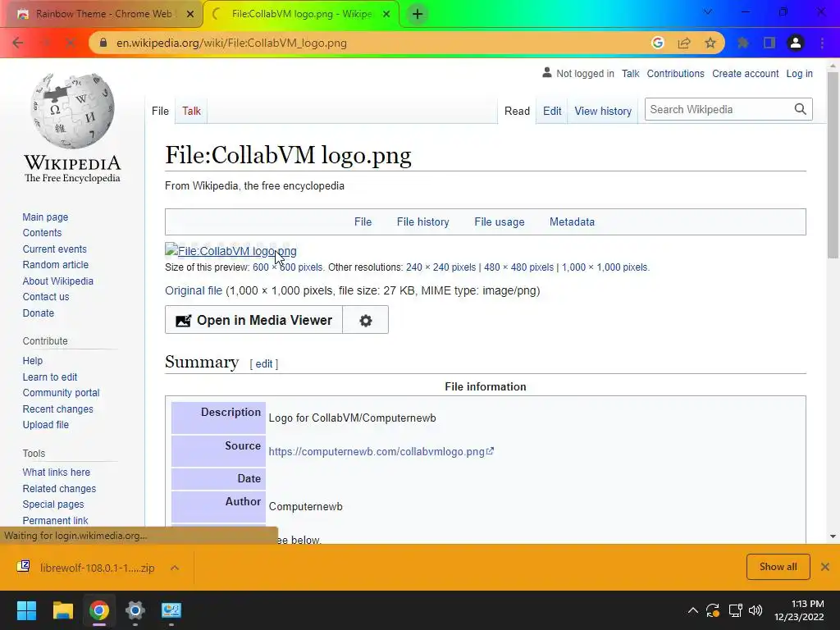The width and height of the screenshot is (840, 630).
Task: Jump to File usage section
Action: (500, 221)
